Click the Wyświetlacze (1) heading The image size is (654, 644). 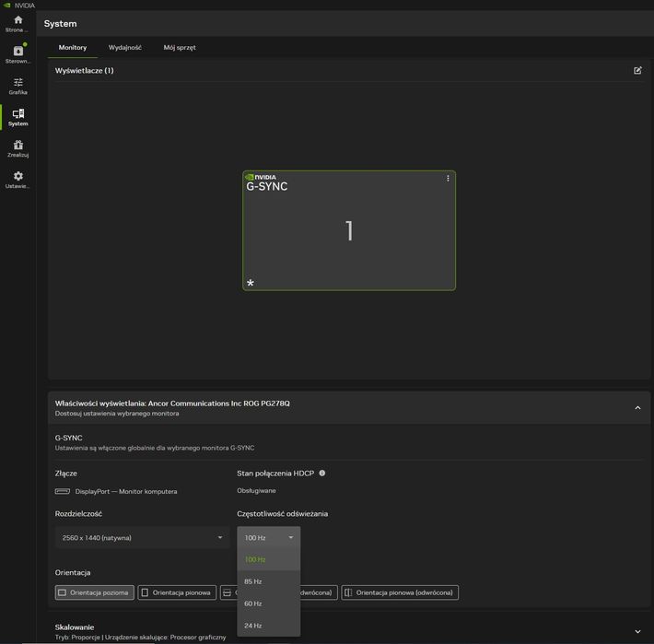click(x=84, y=71)
